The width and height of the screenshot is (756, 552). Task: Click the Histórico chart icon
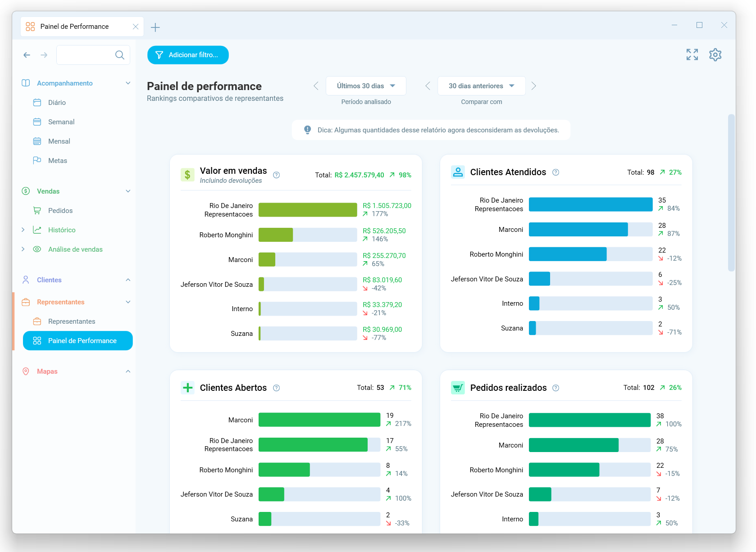(37, 230)
